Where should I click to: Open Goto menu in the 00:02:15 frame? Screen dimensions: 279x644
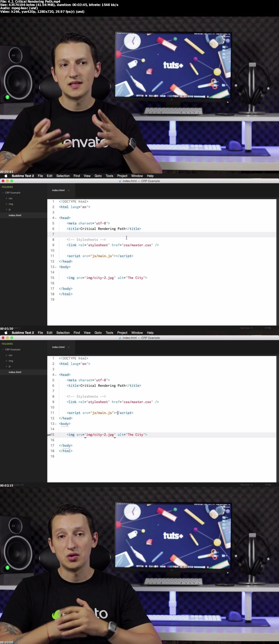pos(98,333)
